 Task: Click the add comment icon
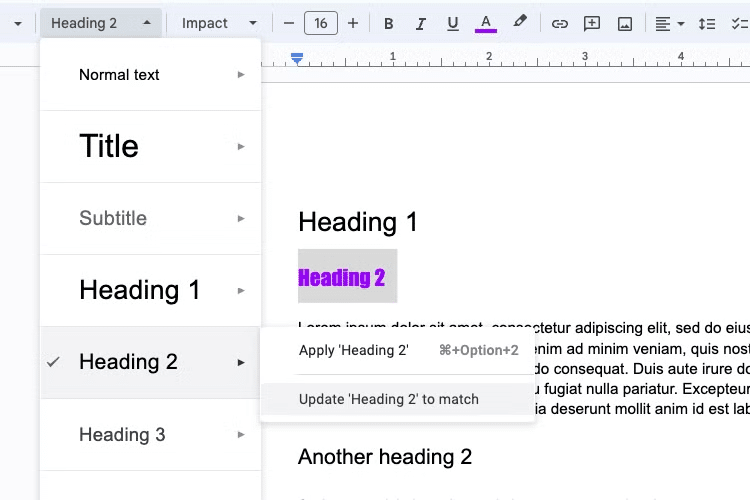pos(592,23)
